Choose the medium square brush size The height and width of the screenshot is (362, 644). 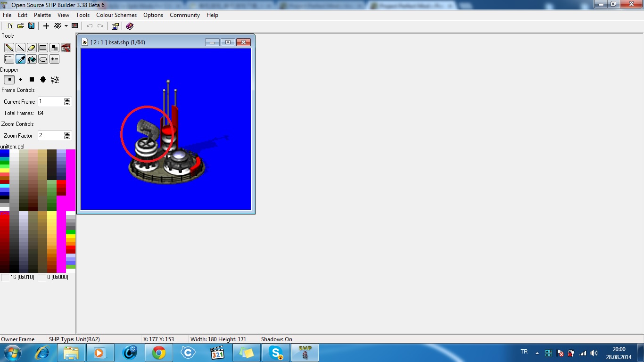pos(32,80)
